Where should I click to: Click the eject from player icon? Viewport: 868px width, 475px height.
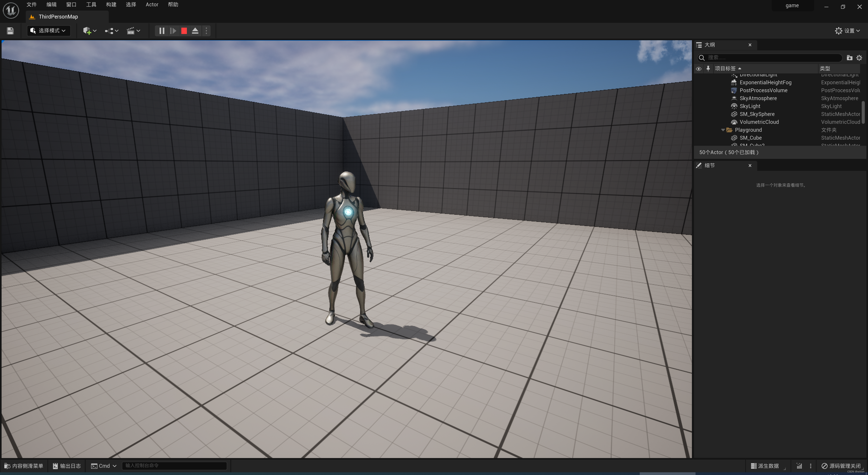[x=195, y=31]
